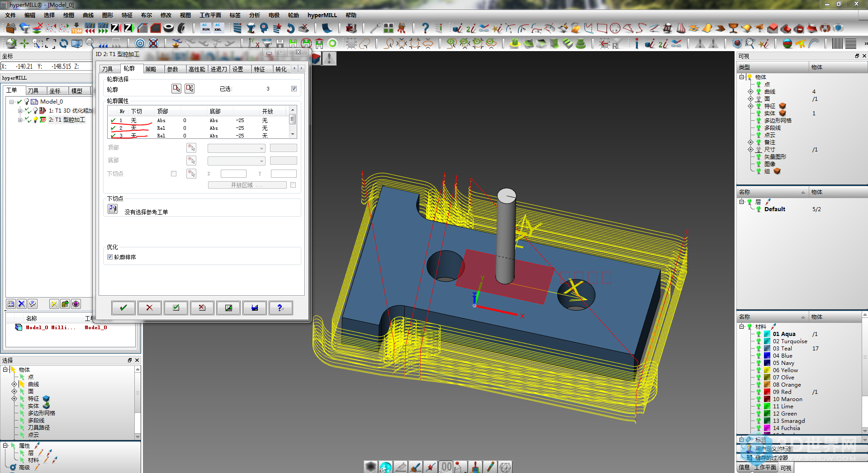Click the plunge point reference job icon
The image size is (868, 473).
pos(113,209)
